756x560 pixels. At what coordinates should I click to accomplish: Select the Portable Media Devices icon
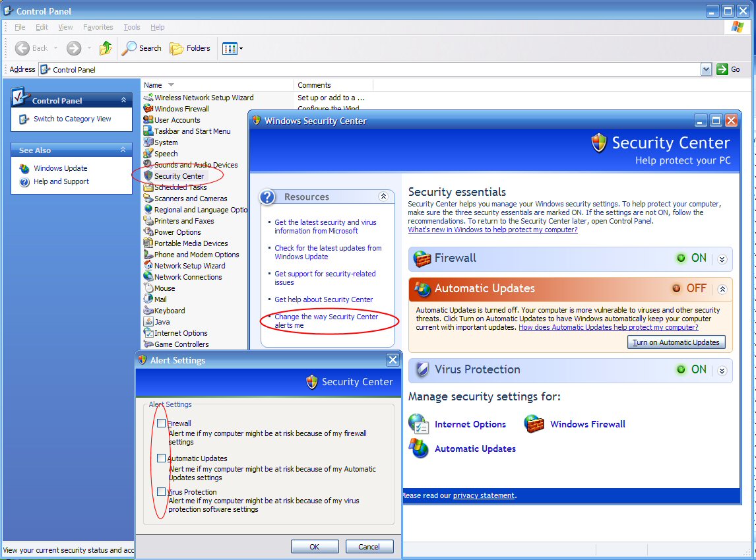pos(148,243)
